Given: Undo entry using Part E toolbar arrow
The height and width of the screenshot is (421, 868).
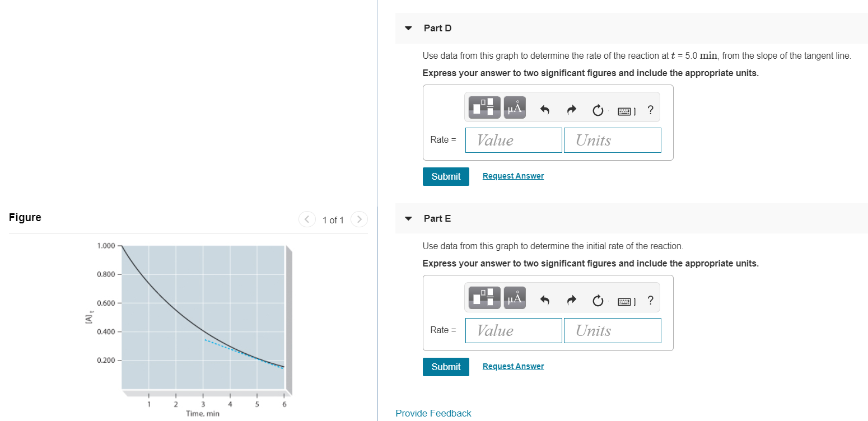Looking at the screenshot, I should coord(544,301).
